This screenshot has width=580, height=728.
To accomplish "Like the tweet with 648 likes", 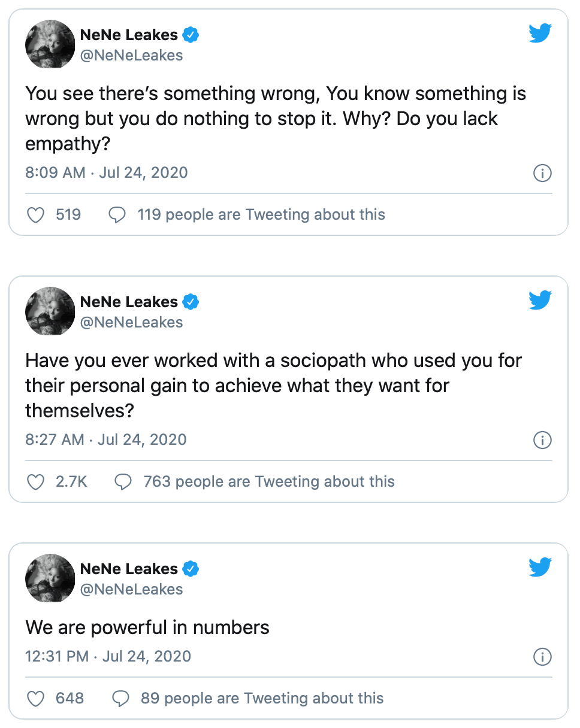I will coord(37,699).
